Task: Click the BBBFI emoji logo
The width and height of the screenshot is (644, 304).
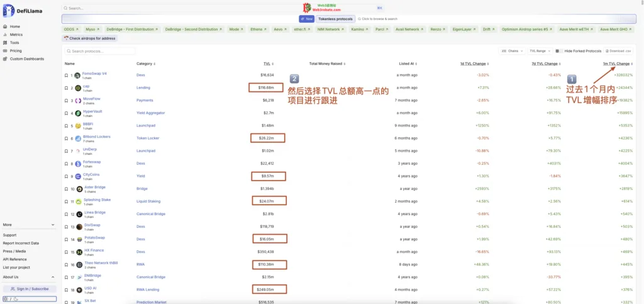Action: (77, 126)
